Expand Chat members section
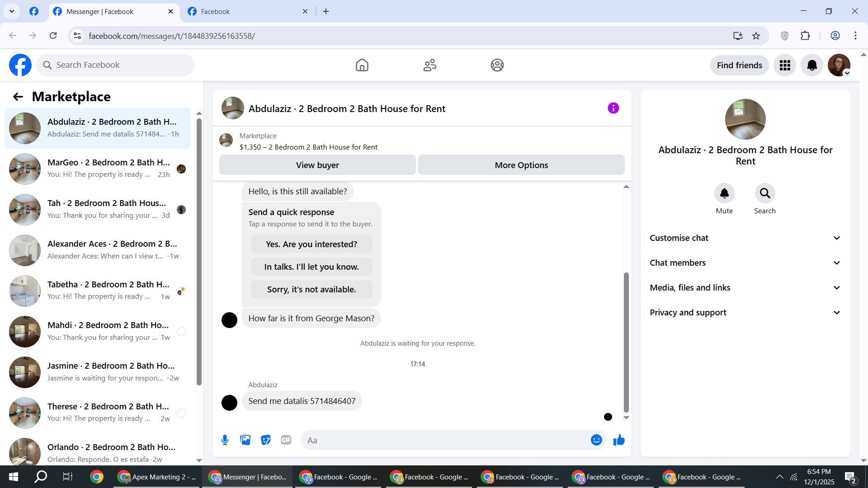Viewport: 868px width, 488px height. [745, 263]
